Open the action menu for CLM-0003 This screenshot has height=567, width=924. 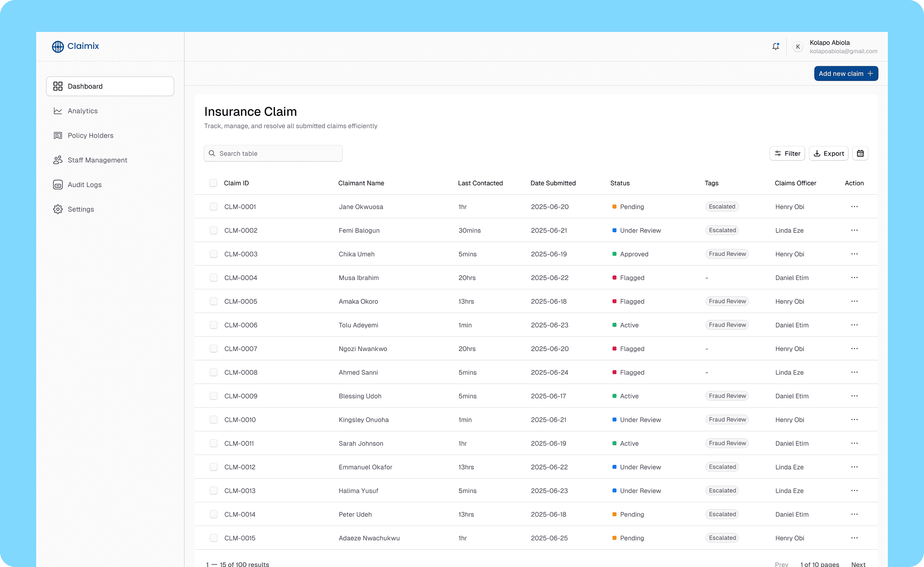pyautogui.click(x=854, y=254)
